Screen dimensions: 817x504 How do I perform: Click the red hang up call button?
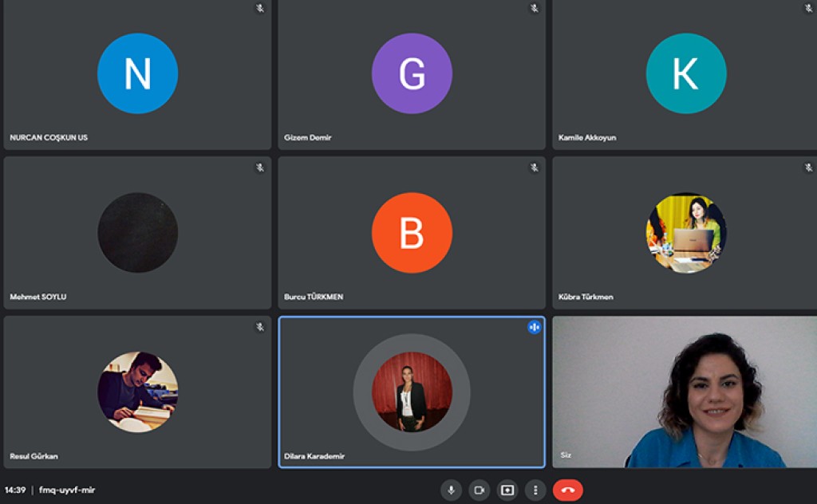(568, 490)
